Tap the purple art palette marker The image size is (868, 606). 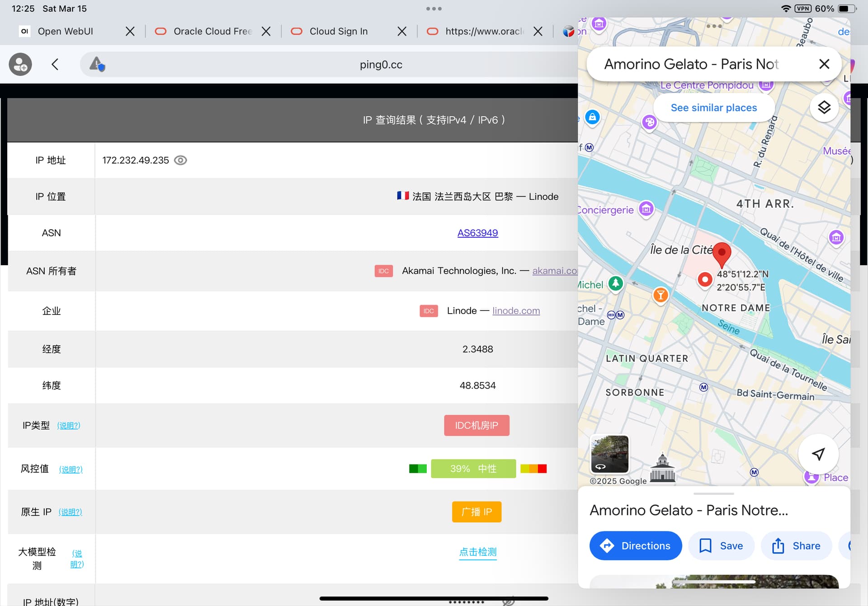(x=650, y=122)
